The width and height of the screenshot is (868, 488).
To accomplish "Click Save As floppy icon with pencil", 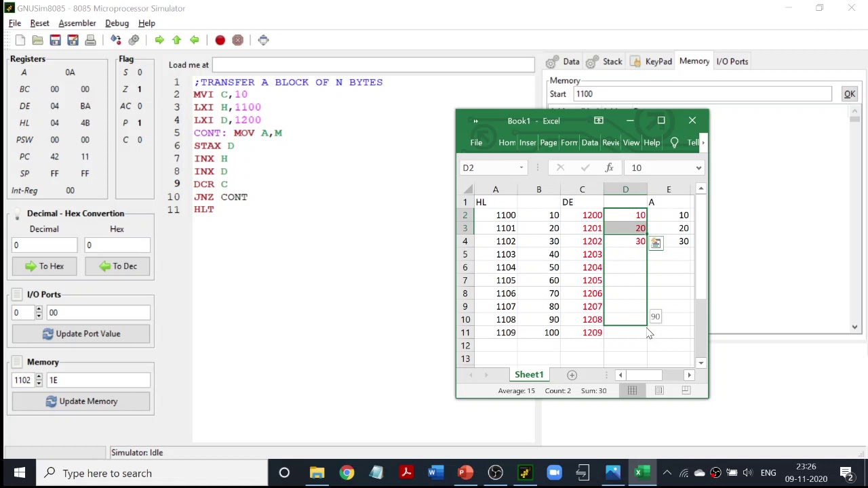I will pyautogui.click(x=73, y=40).
